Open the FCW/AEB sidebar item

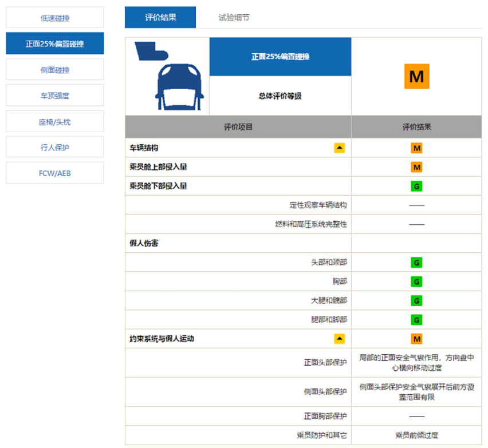click(55, 173)
